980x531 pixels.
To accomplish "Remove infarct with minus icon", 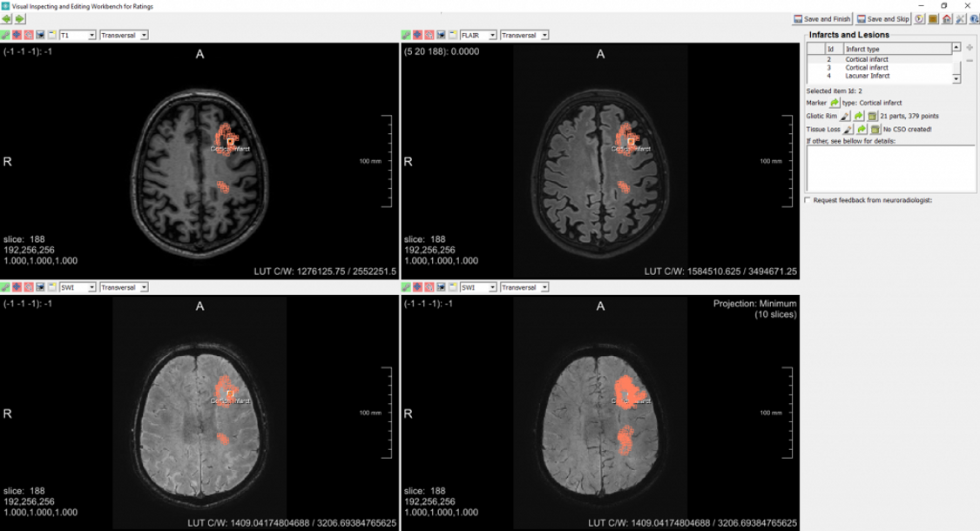I will 970,61.
